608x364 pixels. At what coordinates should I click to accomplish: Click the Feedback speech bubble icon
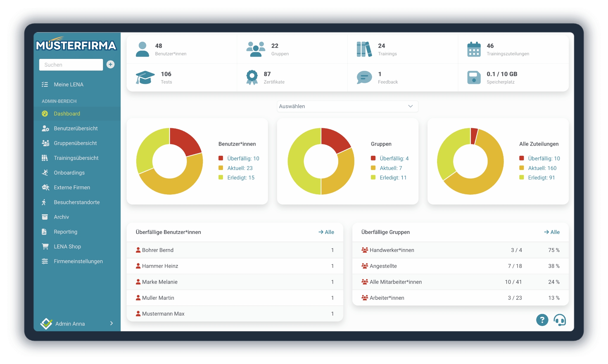pyautogui.click(x=364, y=77)
